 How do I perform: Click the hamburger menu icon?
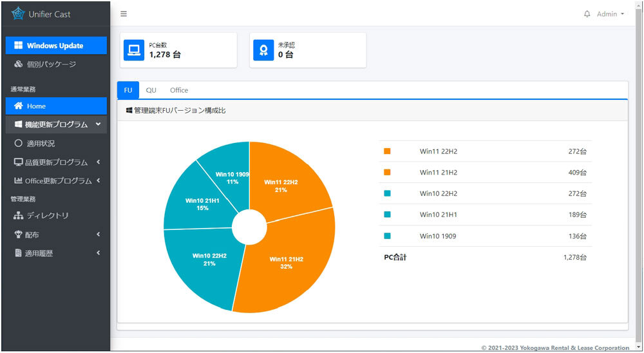(x=124, y=14)
